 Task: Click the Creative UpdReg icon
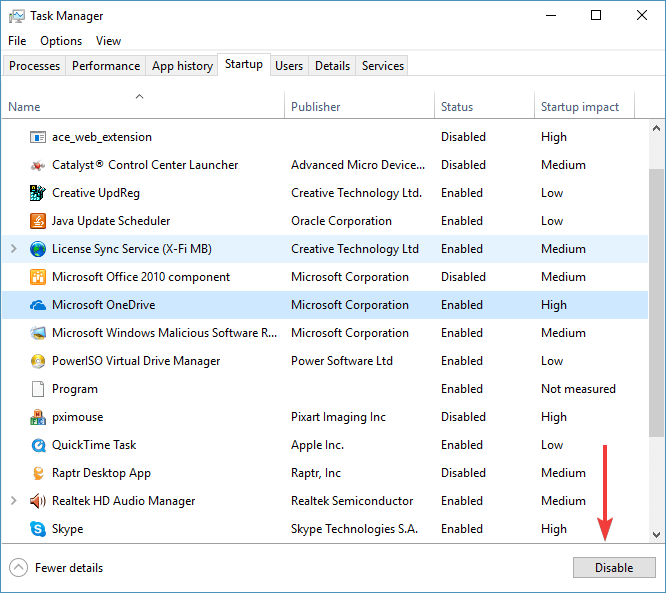point(38,193)
